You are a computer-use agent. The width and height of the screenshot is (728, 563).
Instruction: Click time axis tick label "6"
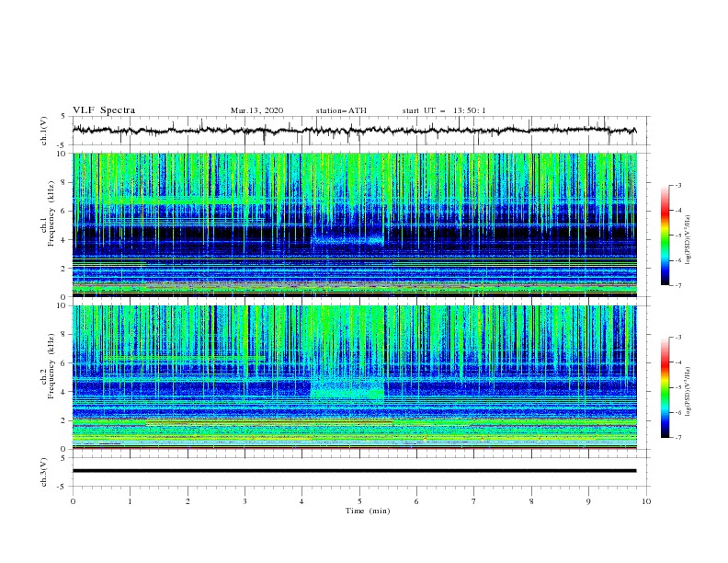pyautogui.click(x=417, y=501)
